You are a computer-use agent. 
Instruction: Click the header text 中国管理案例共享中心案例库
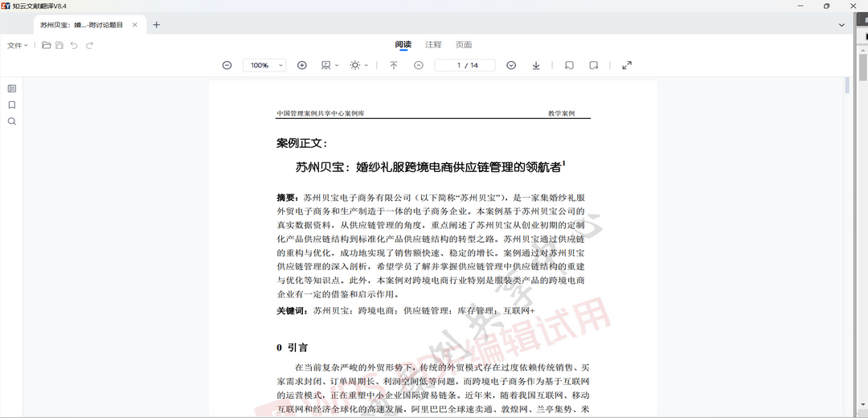[x=321, y=113]
